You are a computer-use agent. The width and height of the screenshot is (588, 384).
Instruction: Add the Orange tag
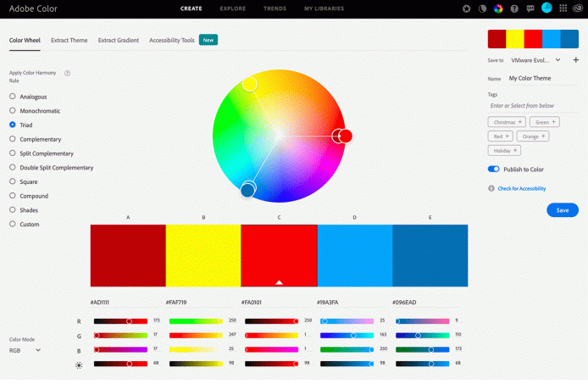coord(533,136)
